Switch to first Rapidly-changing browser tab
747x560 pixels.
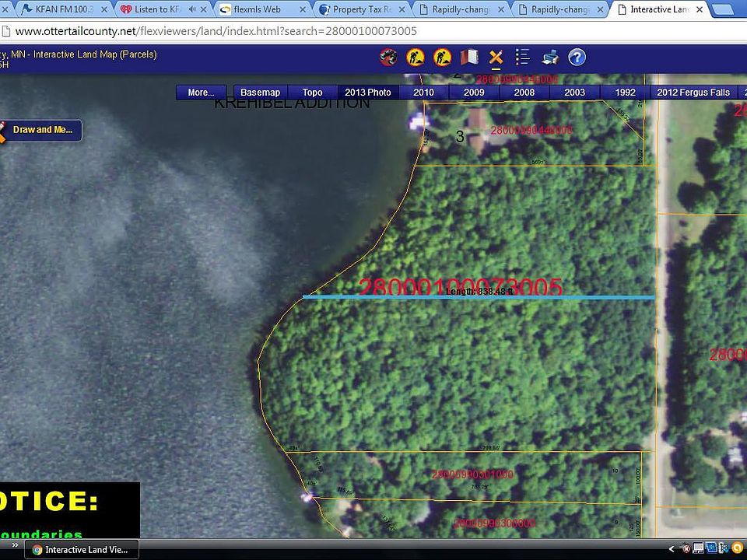[461, 9]
